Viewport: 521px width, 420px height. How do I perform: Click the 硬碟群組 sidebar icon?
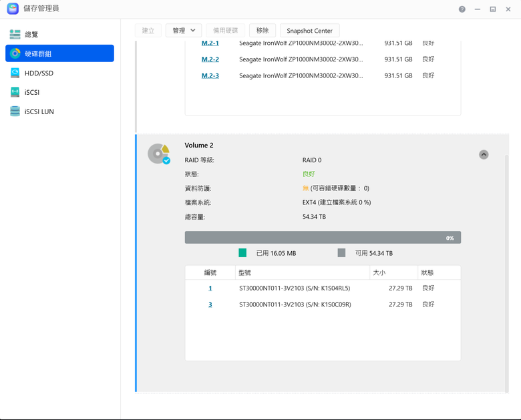pos(15,53)
